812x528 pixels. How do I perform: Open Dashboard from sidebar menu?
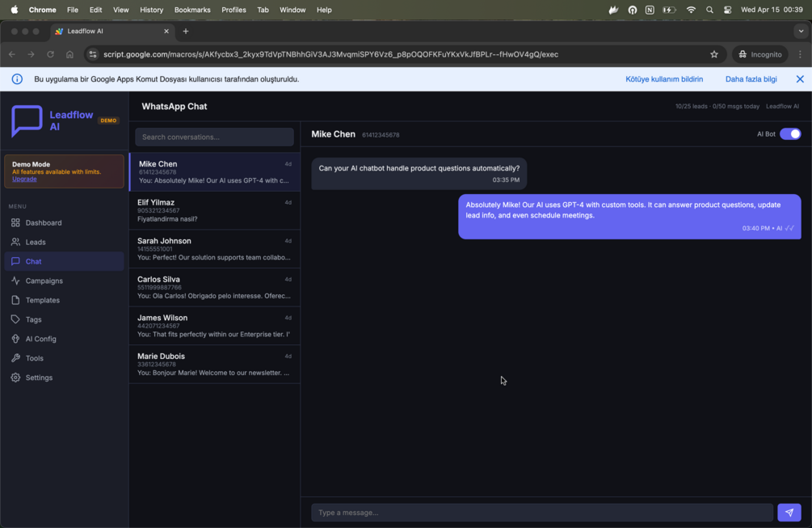[64, 223]
